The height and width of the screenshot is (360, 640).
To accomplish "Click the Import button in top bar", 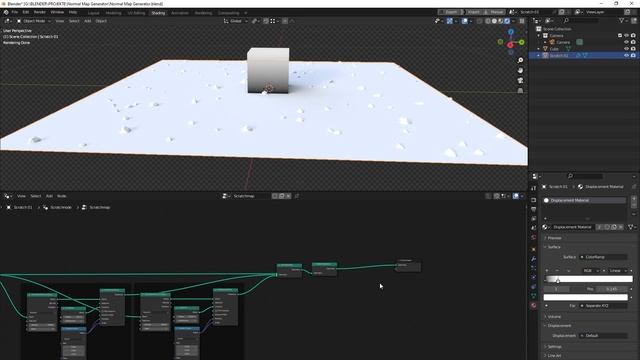I will (x=473, y=12).
